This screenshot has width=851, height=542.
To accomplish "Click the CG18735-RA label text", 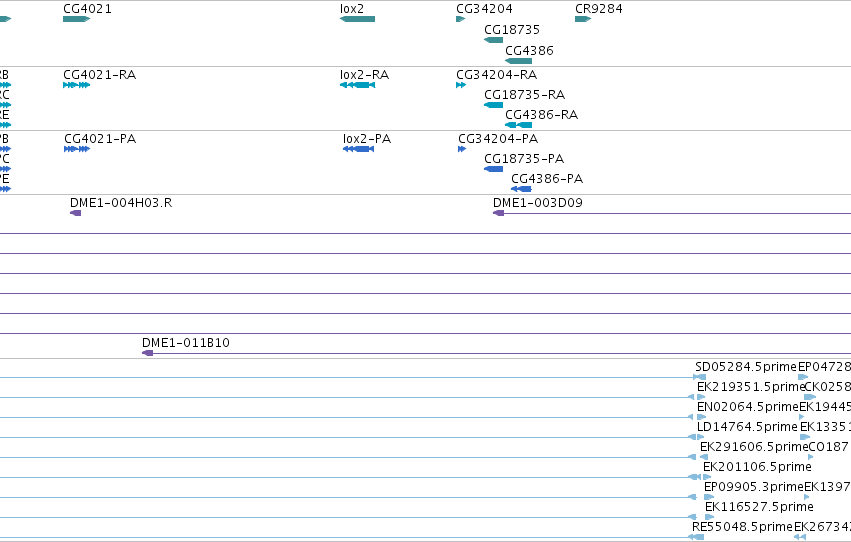I will point(524,94).
